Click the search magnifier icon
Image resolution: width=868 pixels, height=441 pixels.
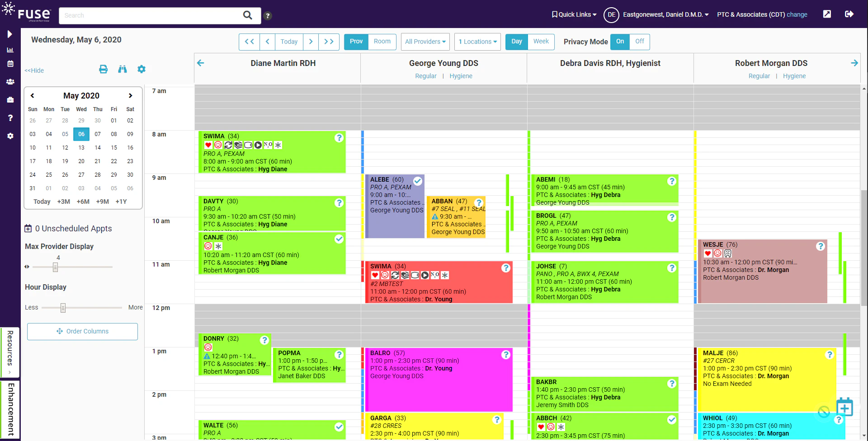(248, 15)
